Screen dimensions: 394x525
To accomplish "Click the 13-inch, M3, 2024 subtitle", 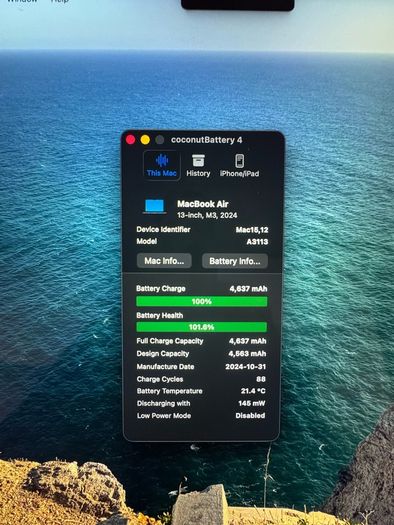I will pos(207,215).
